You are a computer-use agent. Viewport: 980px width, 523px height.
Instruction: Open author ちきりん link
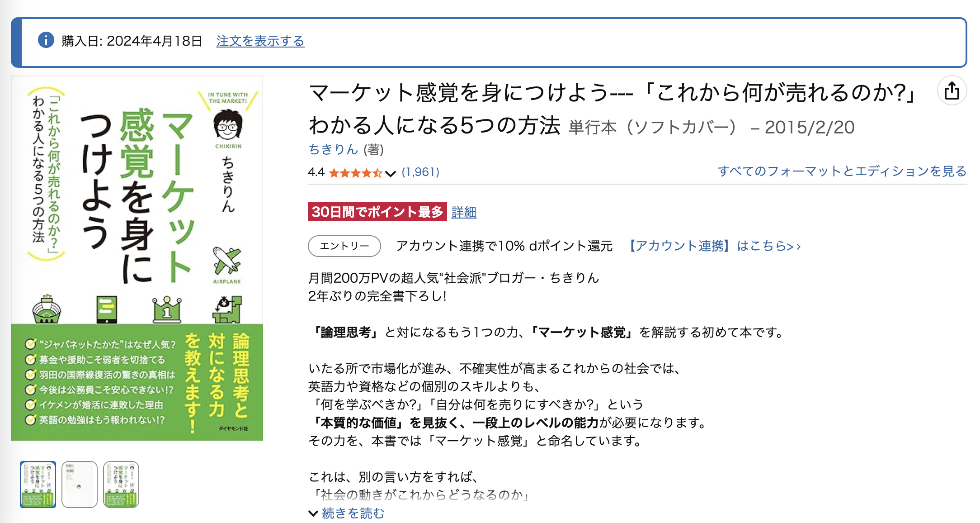pyautogui.click(x=333, y=149)
